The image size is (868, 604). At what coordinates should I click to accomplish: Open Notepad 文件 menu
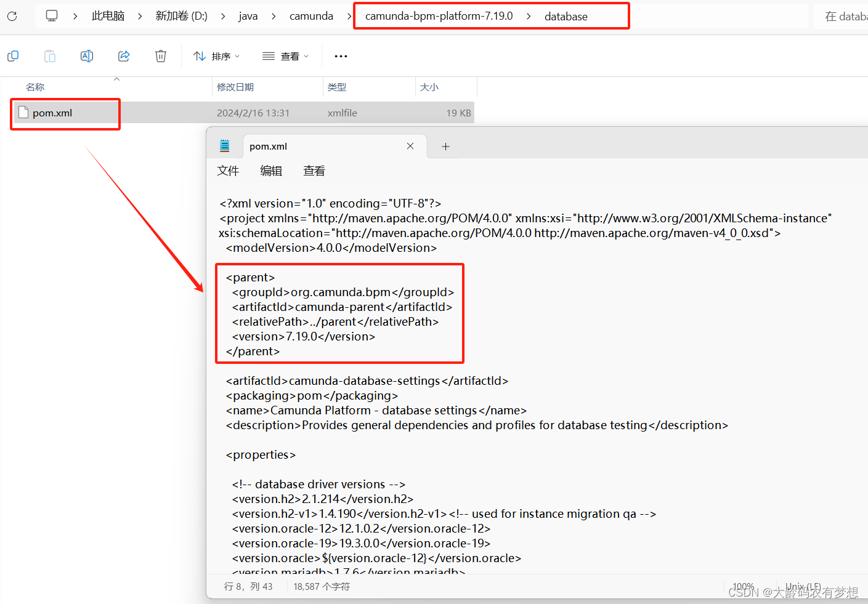pos(228,171)
